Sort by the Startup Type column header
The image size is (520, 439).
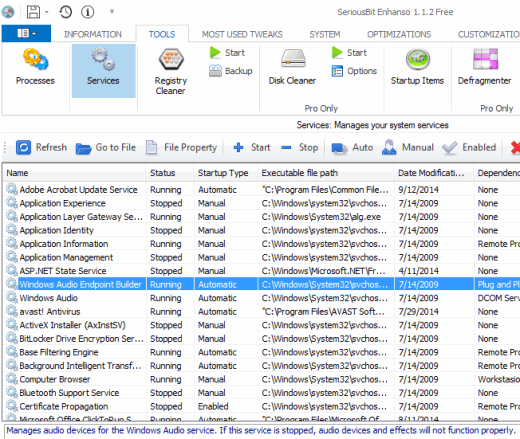pyautogui.click(x=226, y=173)
